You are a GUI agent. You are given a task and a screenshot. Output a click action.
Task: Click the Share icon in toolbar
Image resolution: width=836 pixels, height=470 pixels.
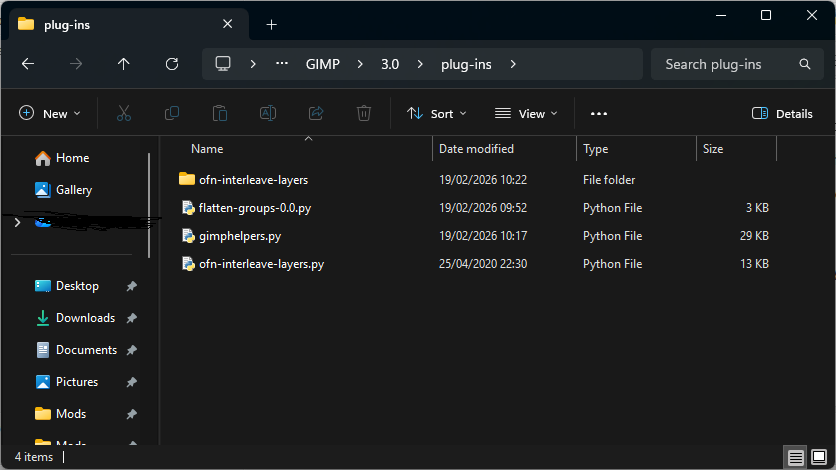tap(316, 114)
